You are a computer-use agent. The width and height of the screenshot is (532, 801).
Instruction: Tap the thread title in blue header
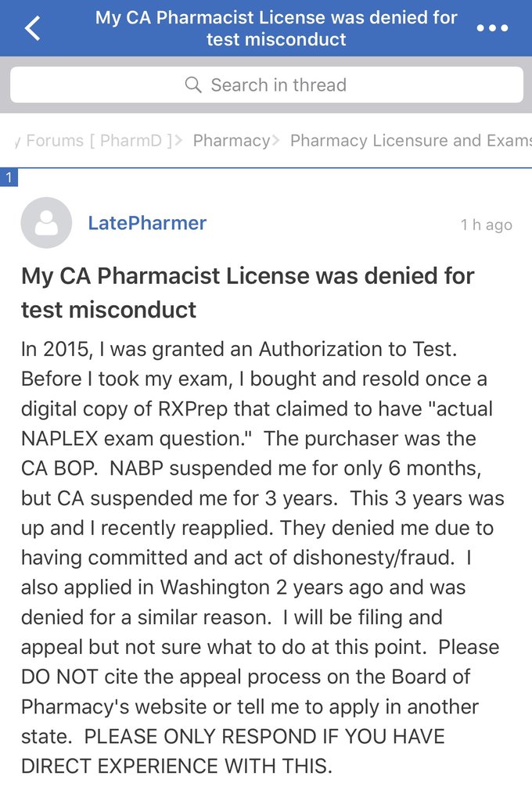[276, 28]
